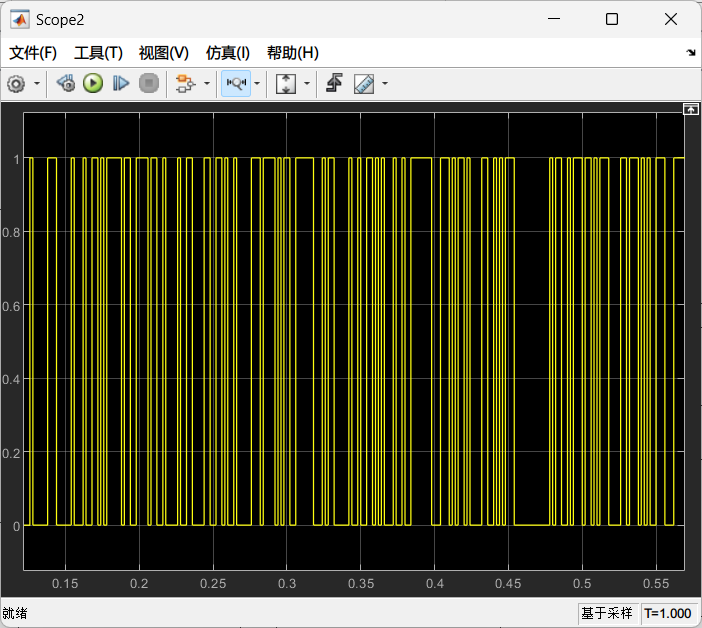
Task: Expand the dropdown beside the highlight block icon
Action: coord(206,84)
